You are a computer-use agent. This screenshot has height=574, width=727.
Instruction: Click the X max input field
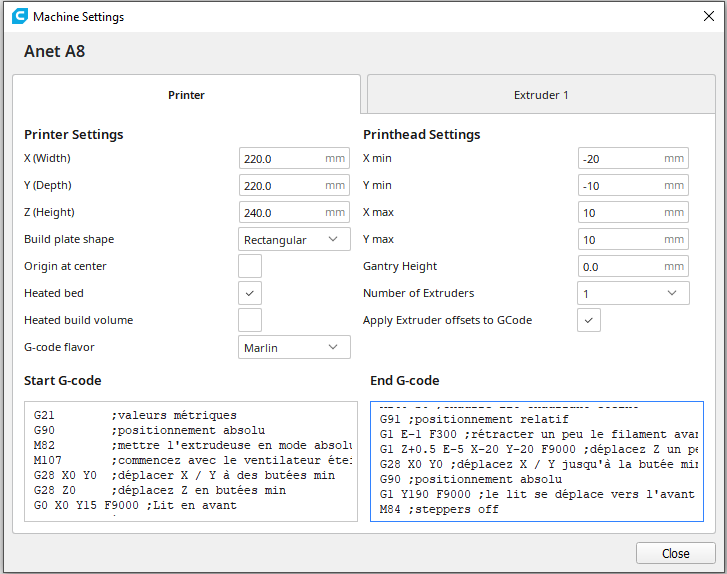(633, 212)
